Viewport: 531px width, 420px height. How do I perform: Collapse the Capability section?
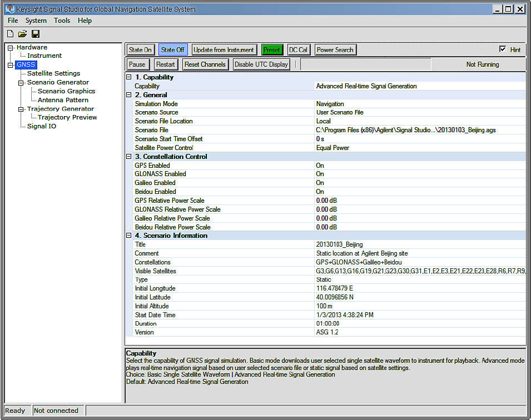[129, 77]
